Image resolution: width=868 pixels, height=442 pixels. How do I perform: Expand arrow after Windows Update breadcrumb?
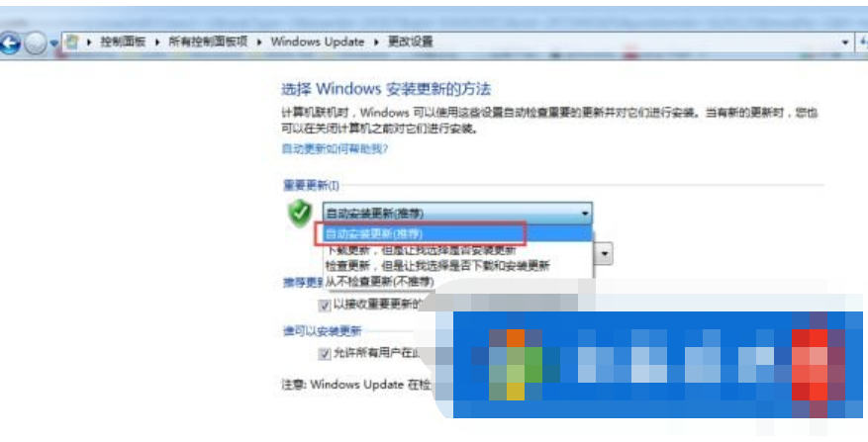point(376,43)
